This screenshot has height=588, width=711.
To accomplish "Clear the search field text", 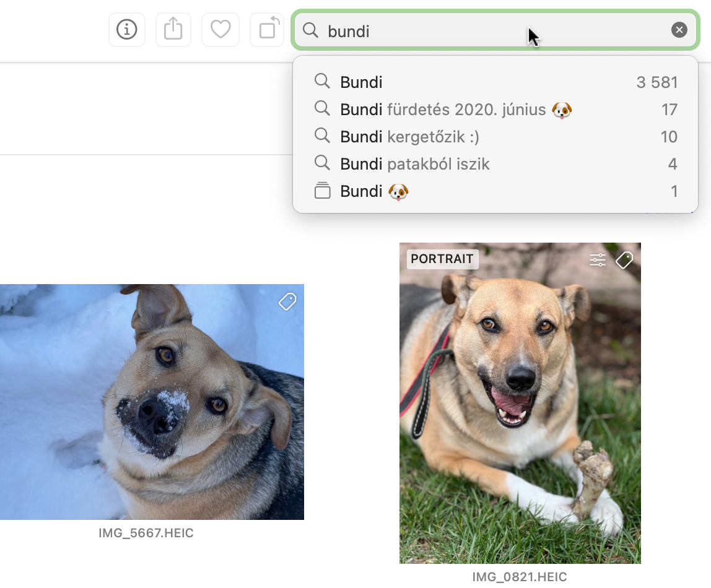I will point(679,30).
